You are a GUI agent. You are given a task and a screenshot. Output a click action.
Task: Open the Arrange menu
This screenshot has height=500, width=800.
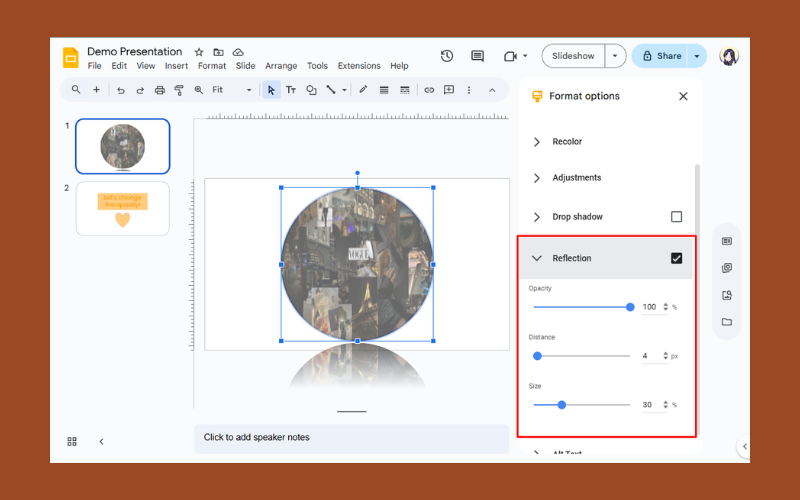(281, 66)
